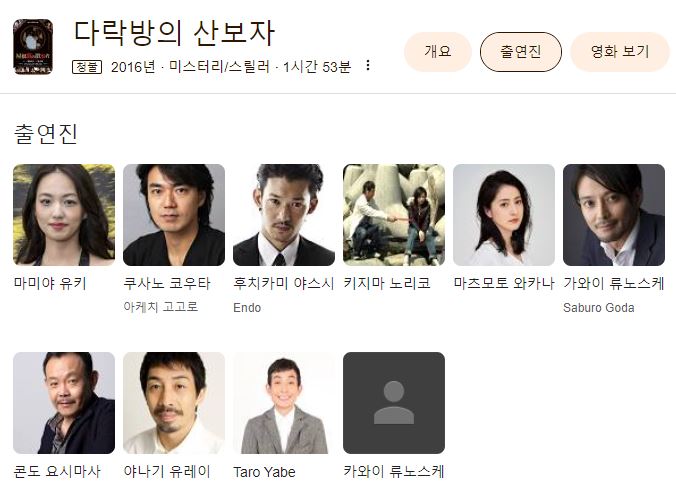The height and width of the screenshot is (504, 676).
Task: Open 가와이 류노스케 Saburo Goda photo
Action: [614, 215]
